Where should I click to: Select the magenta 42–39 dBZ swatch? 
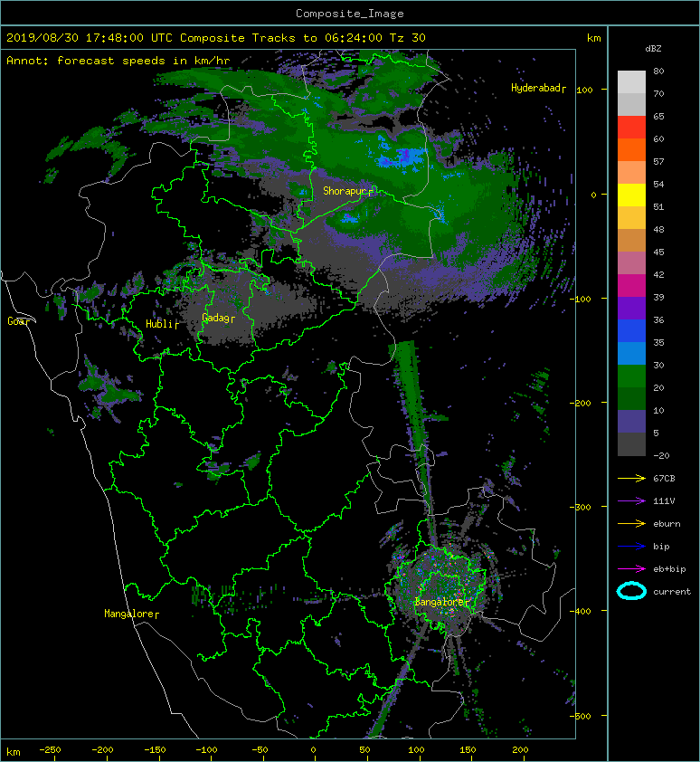pos(631,285)
